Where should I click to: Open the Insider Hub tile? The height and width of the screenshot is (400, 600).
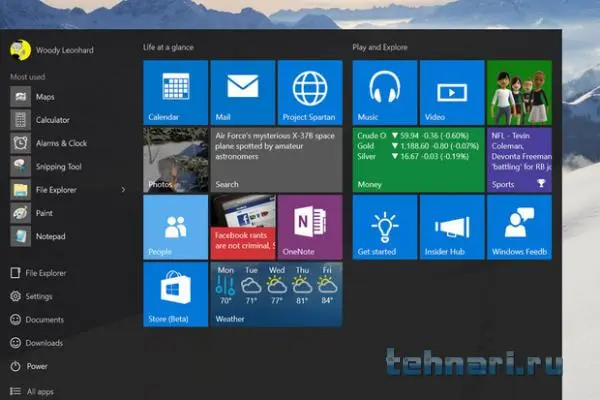452,227
